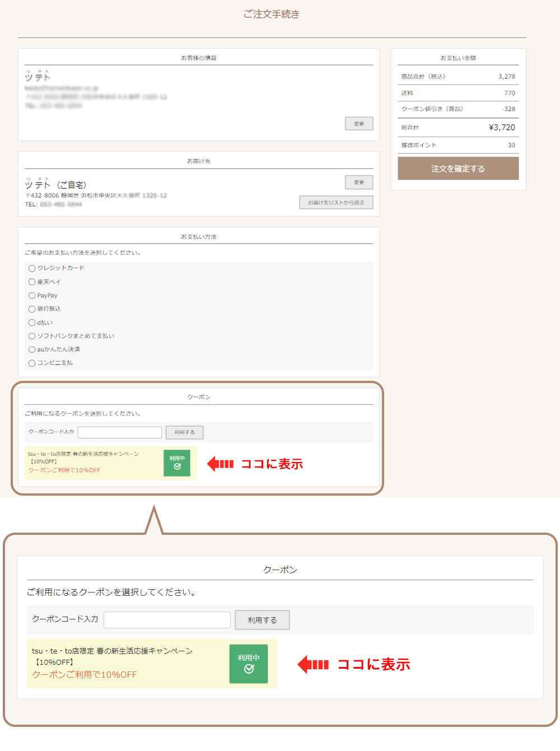This screenshot has width=560, height=751.
Task: Select ソフトバンクまとめて支払い option
Action: click(32, 336)
